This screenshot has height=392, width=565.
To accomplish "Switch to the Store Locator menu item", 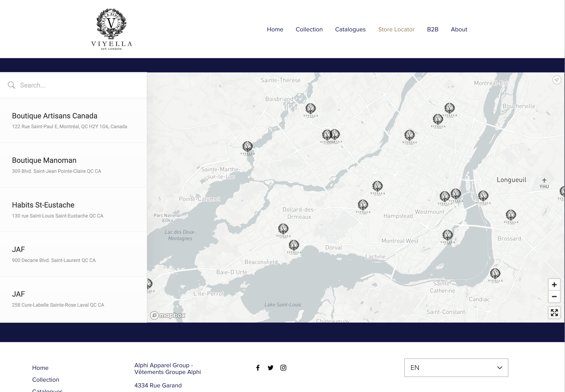I will 396,30.
